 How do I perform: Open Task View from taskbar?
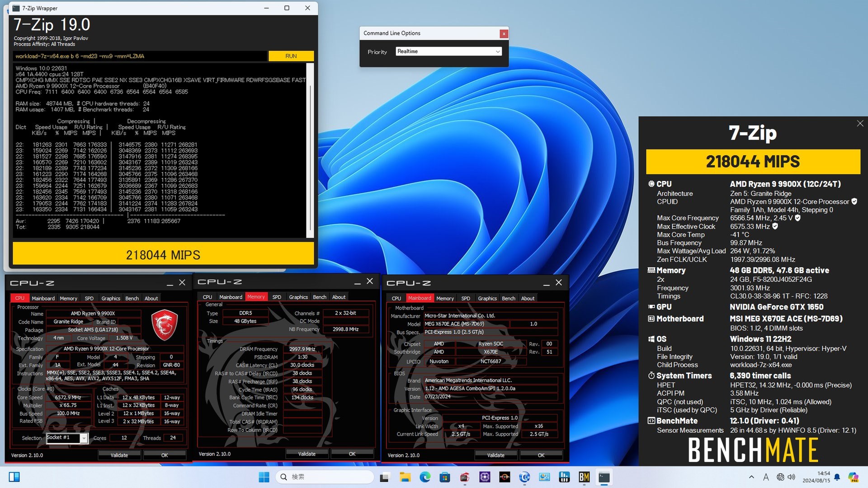coord(384,477)
